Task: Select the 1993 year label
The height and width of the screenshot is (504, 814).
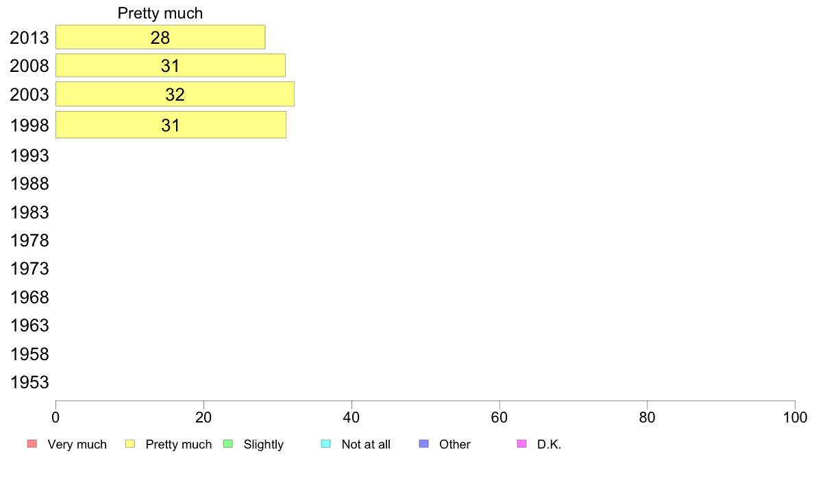Action: [29, 155]
